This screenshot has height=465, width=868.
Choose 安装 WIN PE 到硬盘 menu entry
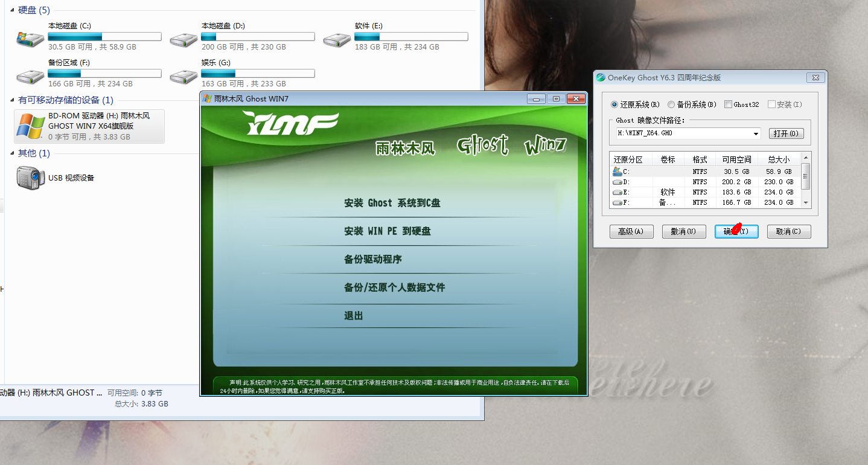(388, 231)
